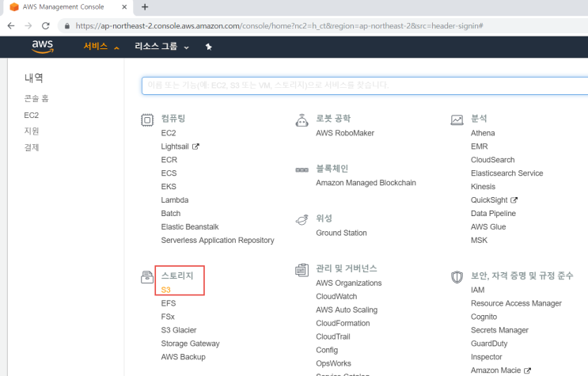The height and width of the screenshot is (376, 588).
Task: Open Athena under 분석
Action: tap(483, 133)
